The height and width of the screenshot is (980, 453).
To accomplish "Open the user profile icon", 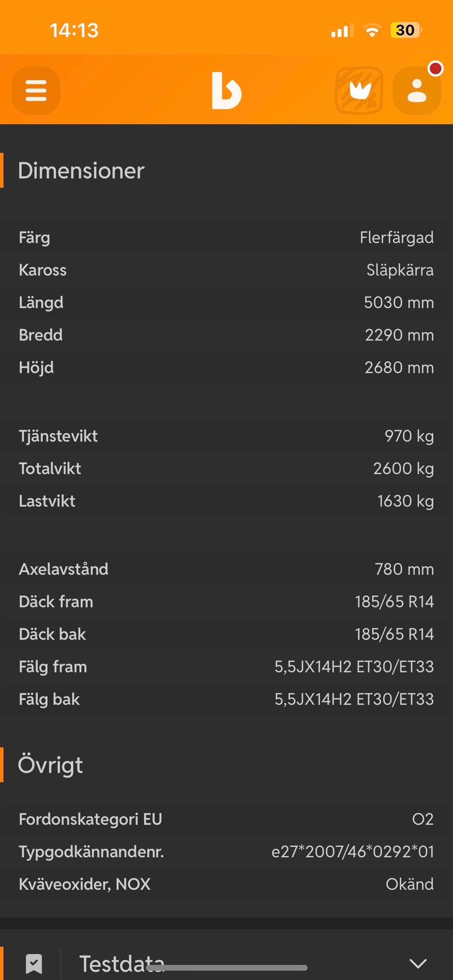I will 417,91.
